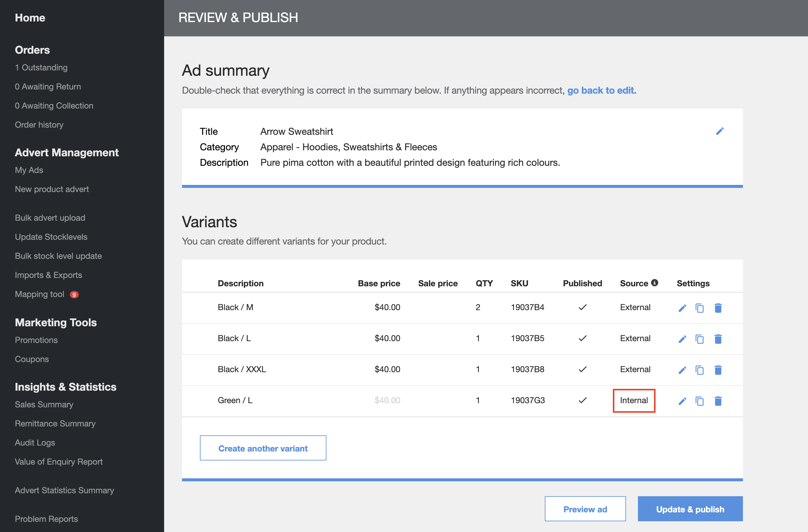This screenshot has height=532, width=808.
Task: Duplicate the Black / M variant
Action: tap(700, 308)
